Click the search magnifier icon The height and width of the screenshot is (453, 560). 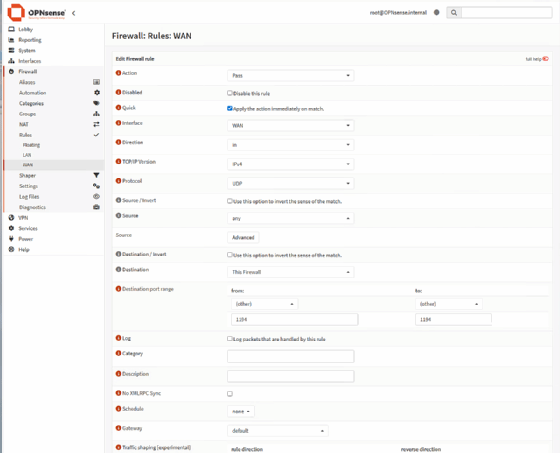tap(454, 13)
